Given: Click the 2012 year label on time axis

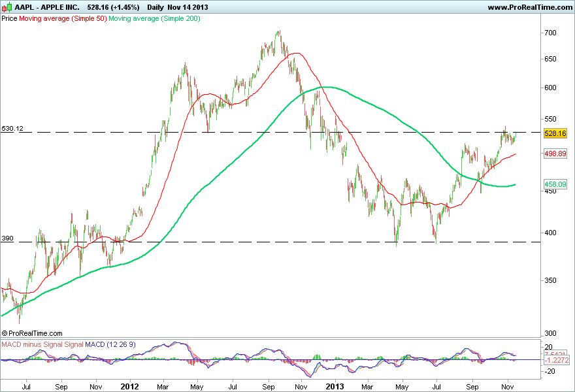Looking at the screenshot, I should tap(130, 387).
